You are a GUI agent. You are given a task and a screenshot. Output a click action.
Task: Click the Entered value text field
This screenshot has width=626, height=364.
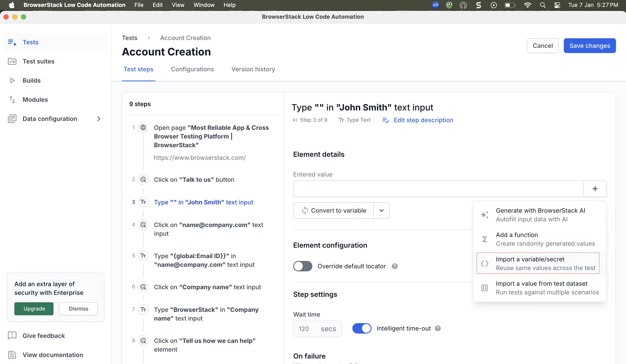(438, 189)
